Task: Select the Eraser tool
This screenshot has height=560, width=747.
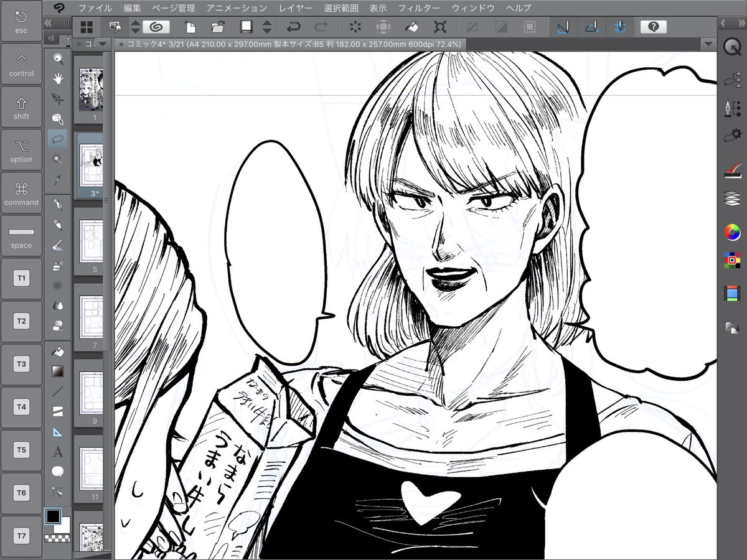Action: coord(58,325)
